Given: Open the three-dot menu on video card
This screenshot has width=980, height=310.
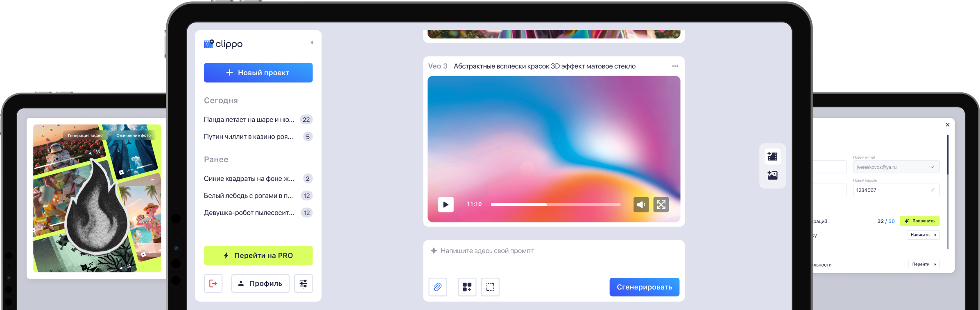Looking at the screenshot, I should 675,66.
